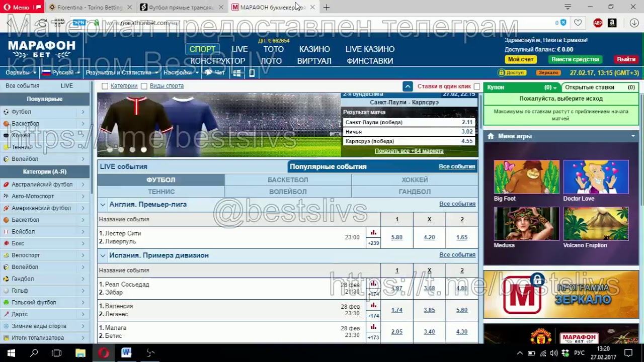Add page to bookmarks with heart icon
Screen dimensions: 644x362
(578, 23)
